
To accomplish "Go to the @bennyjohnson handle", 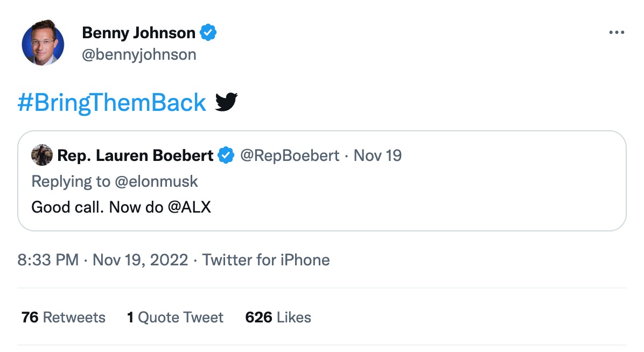I will pos(139,54).
